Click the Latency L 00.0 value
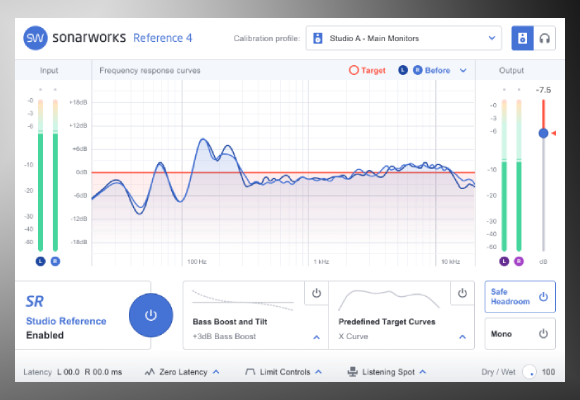This screenshot has width=580, height=400. click(68, 372)
